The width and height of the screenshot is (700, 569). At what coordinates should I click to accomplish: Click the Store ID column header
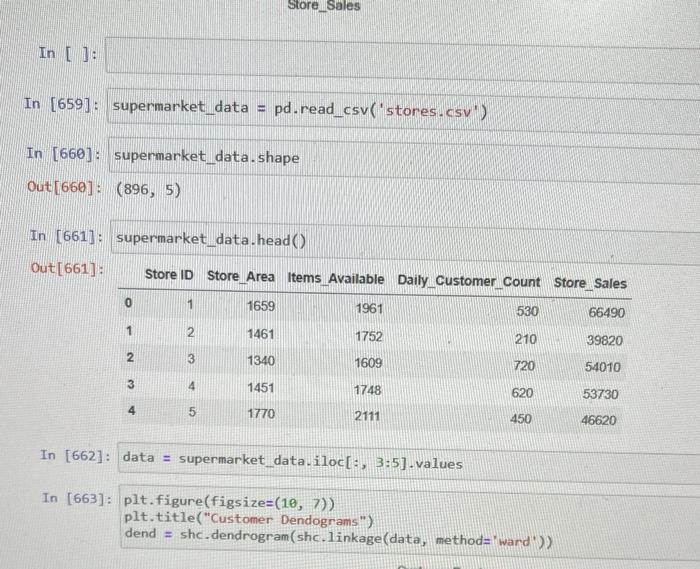[169, 274]
